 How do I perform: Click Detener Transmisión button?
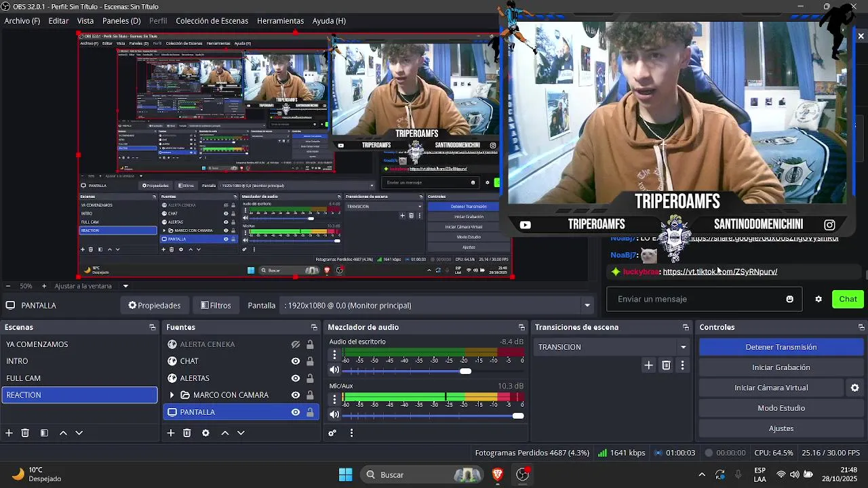pos(781,347)
